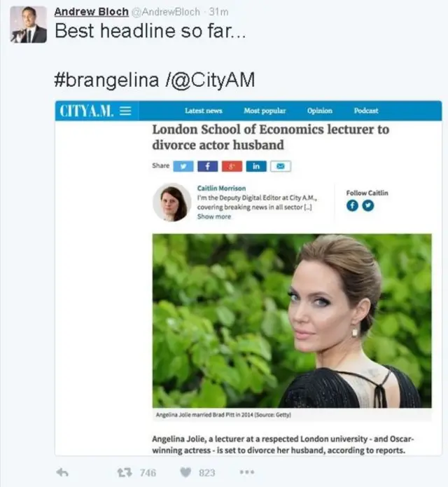Open the three-dot more options menu

tap(247, 472)
